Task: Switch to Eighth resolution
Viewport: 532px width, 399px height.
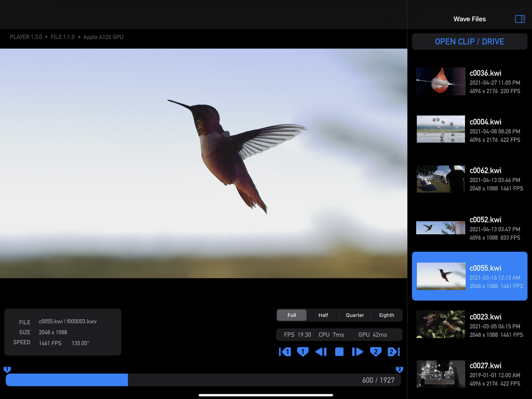Action: (x=387, y=315)
